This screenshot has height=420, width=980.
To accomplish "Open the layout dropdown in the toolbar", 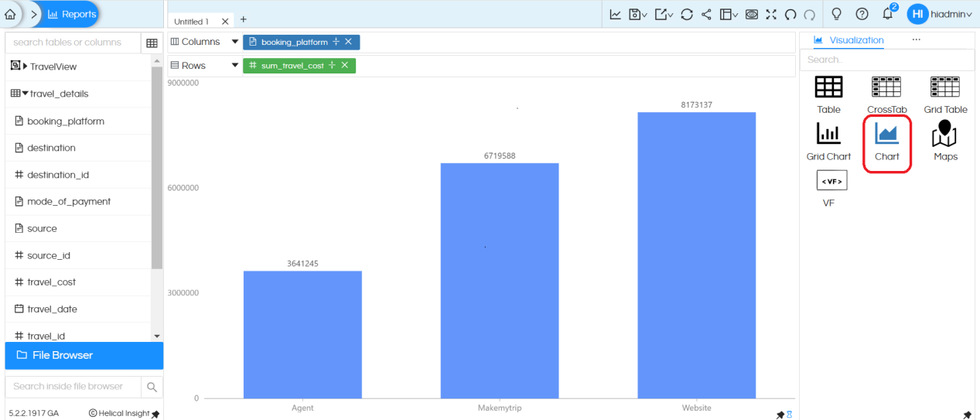I will (729, 14).
